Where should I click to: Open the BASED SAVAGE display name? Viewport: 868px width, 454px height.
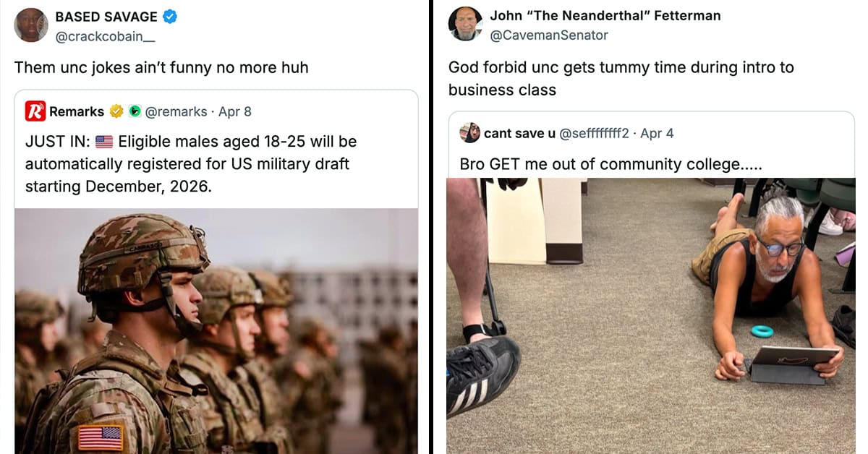click(106, 17)
